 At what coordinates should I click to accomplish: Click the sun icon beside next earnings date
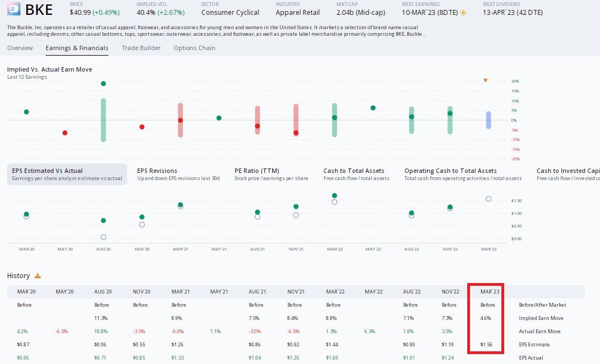click(463, 13)
